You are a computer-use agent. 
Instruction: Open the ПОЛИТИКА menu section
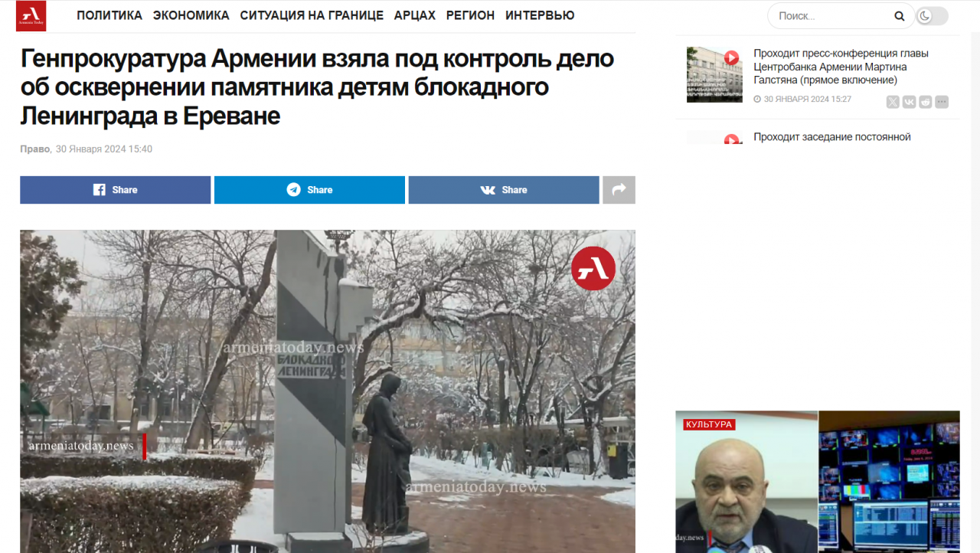point(109,15)
